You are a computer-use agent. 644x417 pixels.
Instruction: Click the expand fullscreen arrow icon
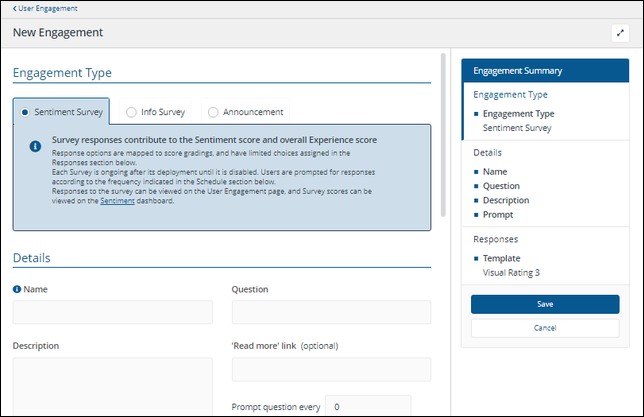point(620,33)
